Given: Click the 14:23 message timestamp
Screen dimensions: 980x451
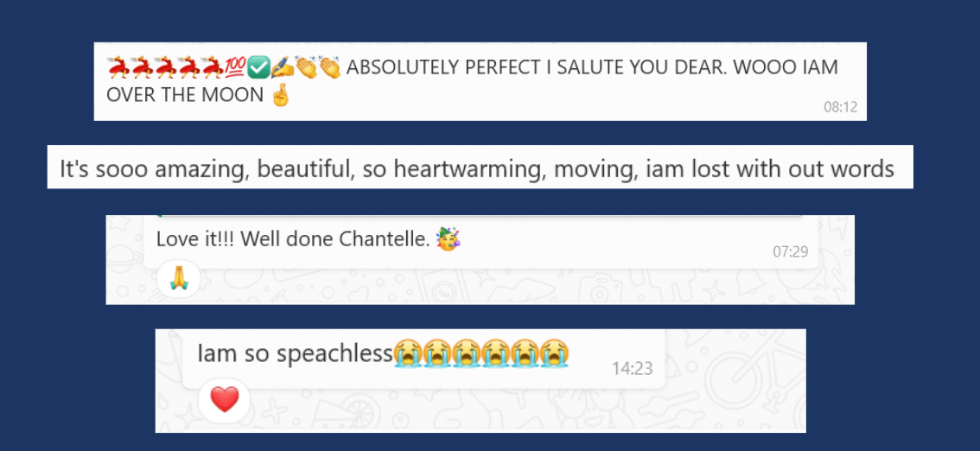Looking at the screenshot, I should pos(632,368).
